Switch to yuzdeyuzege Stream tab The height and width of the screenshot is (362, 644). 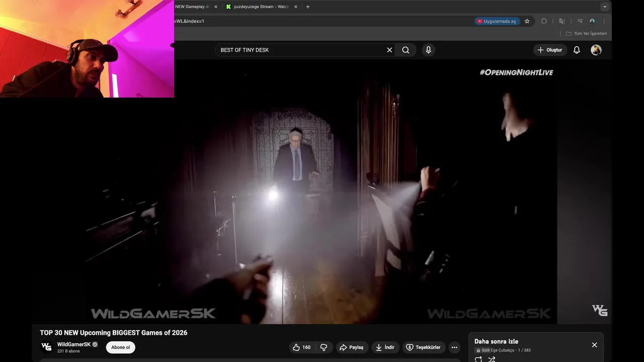pos(262,7)
